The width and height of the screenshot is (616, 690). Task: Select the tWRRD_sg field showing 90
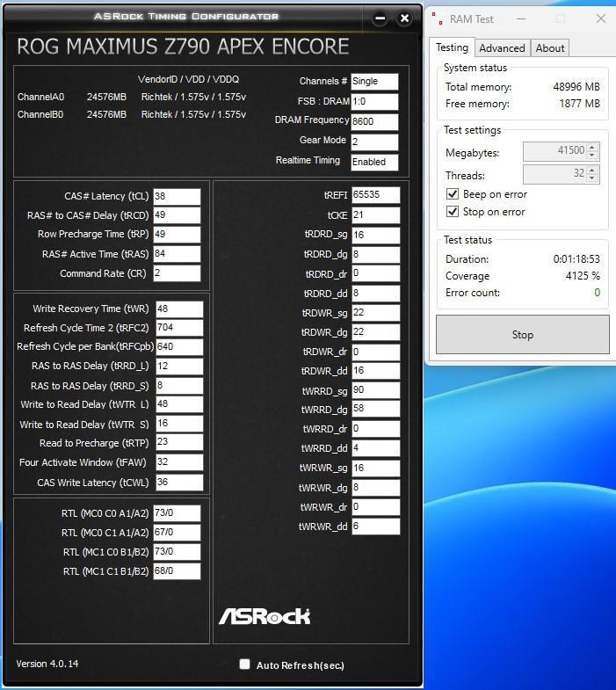click(x=376, y=390)
